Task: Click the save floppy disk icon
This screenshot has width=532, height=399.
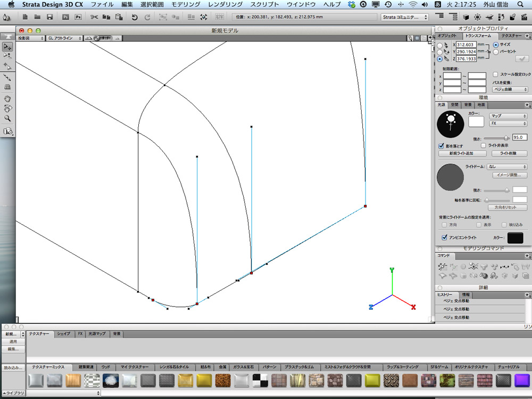Action: [x=49, y=17]
